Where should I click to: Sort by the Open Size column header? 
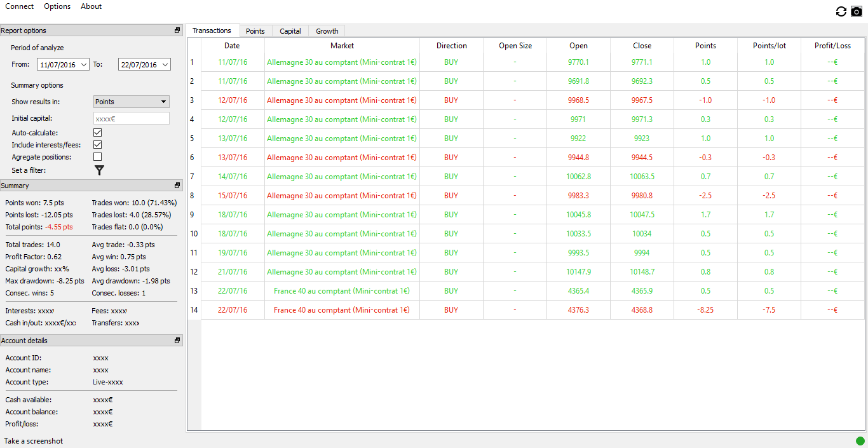point(515,46)
